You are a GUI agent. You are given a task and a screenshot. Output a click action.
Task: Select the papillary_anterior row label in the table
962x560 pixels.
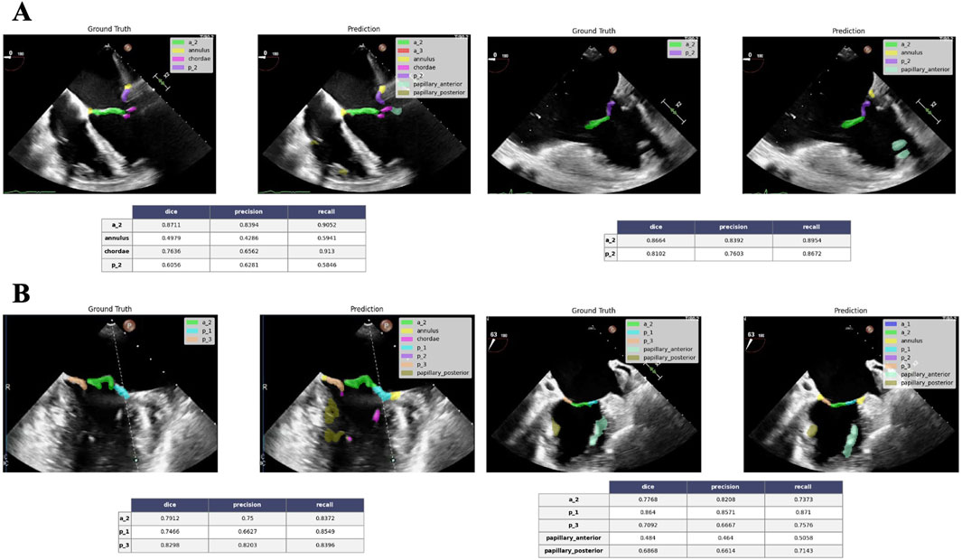[x=574, y=537]
